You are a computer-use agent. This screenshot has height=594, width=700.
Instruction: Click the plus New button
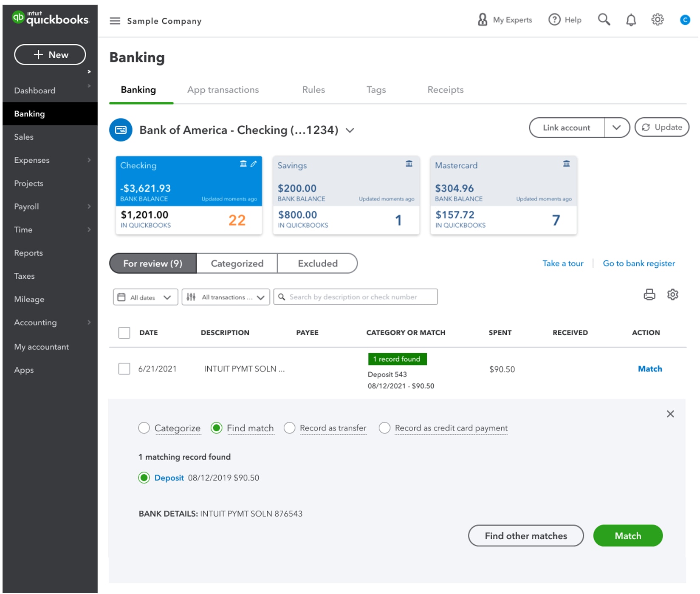[50, 54]
